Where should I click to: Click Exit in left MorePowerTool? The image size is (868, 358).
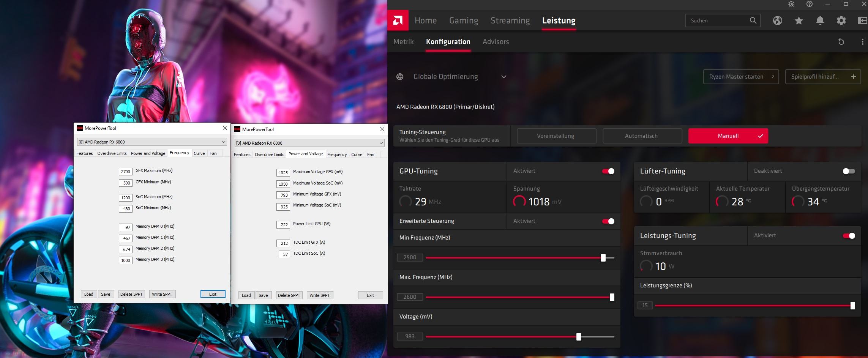point(213,294)
